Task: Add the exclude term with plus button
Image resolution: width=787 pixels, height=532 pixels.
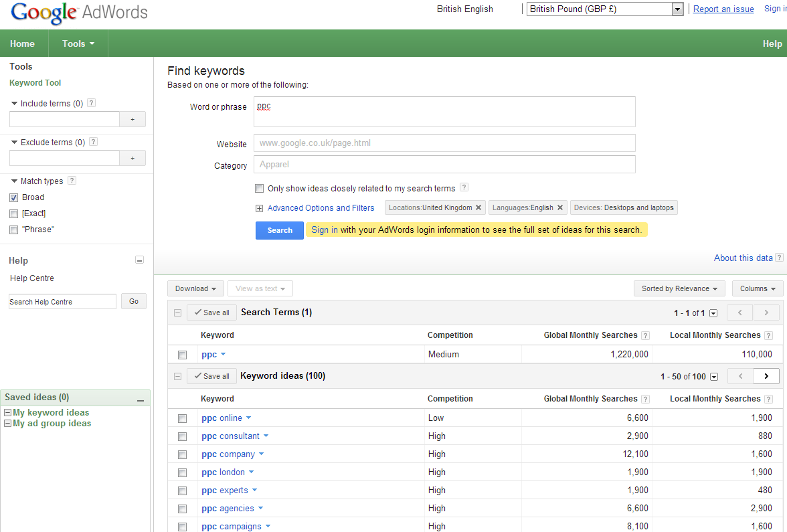Action: [133, 158]
